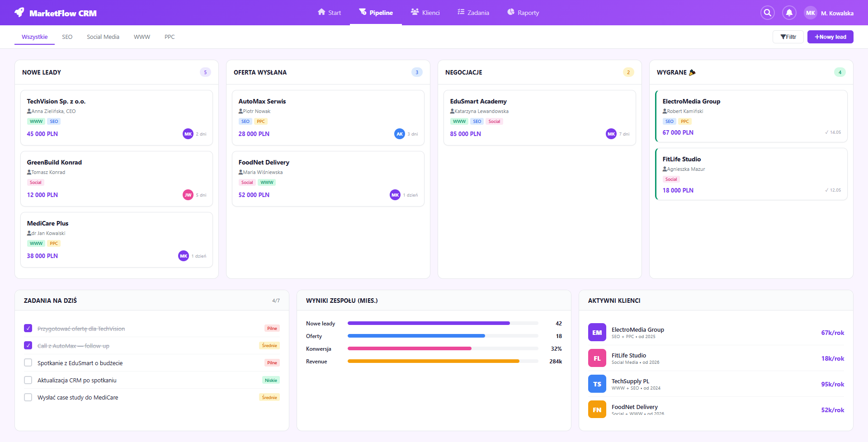Click Pilne tag on EduSmart meeting task
Viewport: 868px width, 442px height.
[x=272, y=362]
